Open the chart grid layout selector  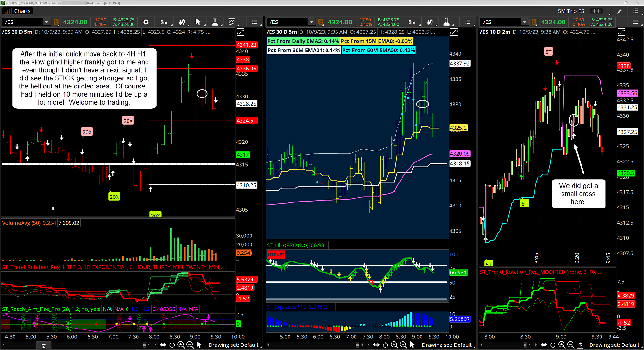[597, 11]
